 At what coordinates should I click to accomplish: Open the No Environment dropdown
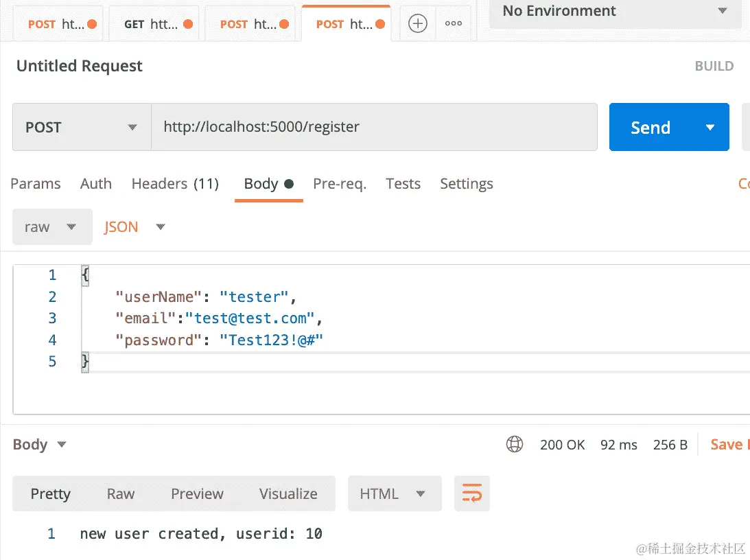tap(615, 12)
